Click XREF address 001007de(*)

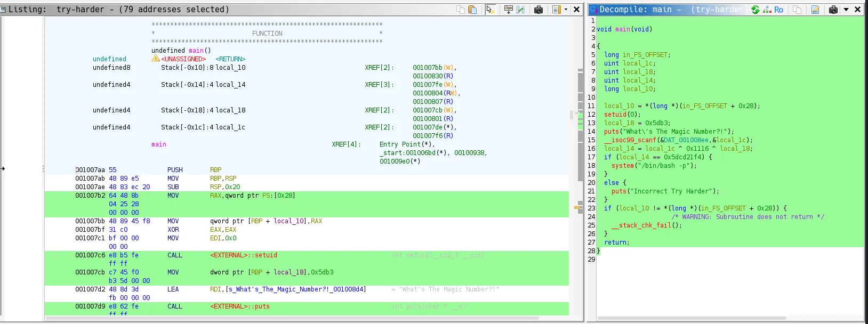click(x=433, y=127)
